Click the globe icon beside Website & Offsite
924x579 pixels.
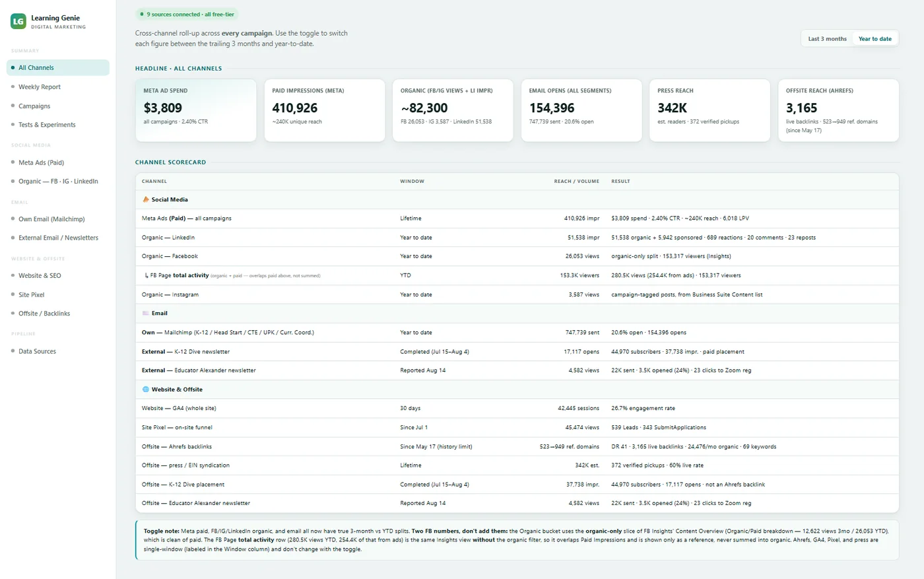tap(146, 390)
